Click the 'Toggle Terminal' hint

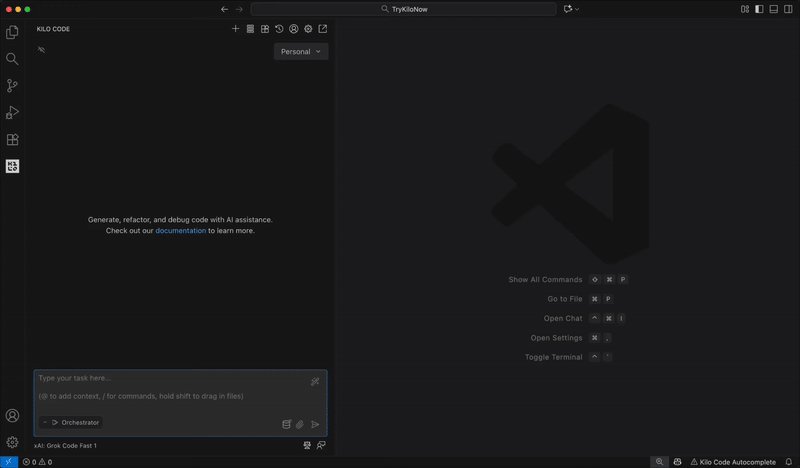[x=554, y=357]
